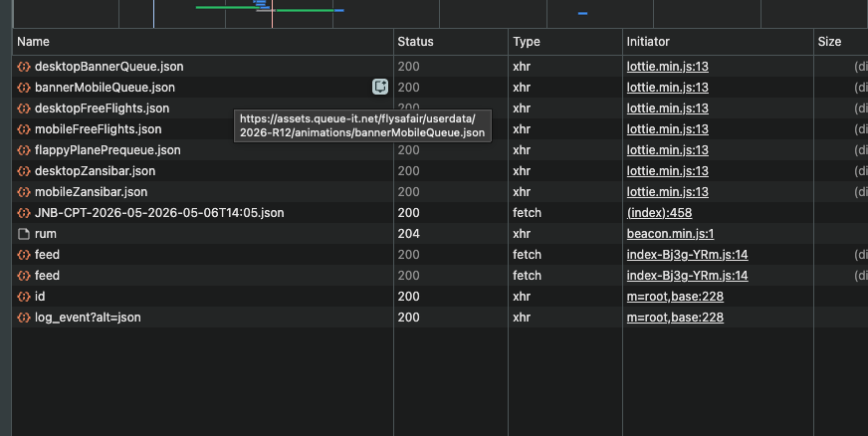Screen dimensions: 868x436
Task: Sort requests by the Status column header
Action: (x=451, y=42)
